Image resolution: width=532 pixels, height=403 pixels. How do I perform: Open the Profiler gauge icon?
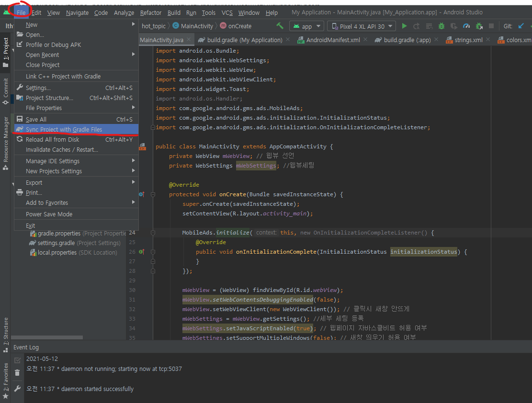466,26
